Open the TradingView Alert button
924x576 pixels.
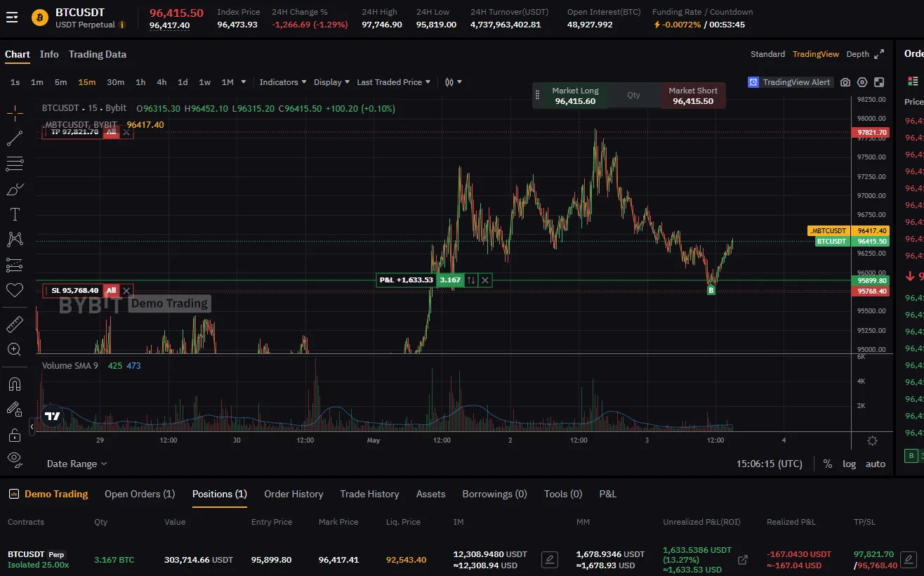pyautogui.click(x=789, y=82)
